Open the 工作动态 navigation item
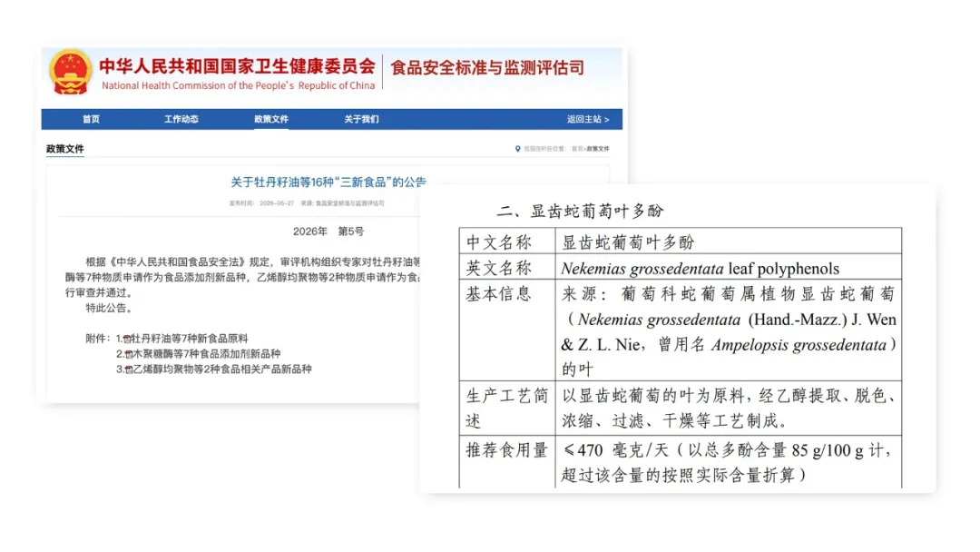The height and width of the screenshot is (552, 980). tap(181, 119)
